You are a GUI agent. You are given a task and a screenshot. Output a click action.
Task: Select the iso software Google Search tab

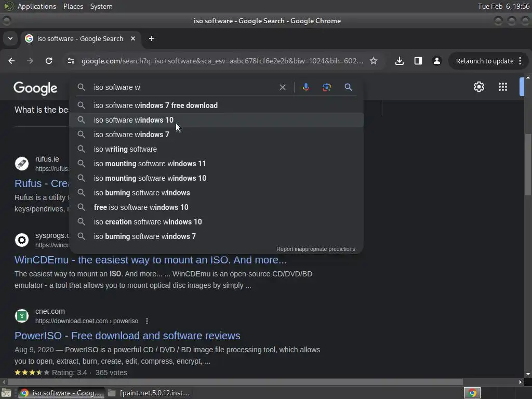click(x=80, y=38)
